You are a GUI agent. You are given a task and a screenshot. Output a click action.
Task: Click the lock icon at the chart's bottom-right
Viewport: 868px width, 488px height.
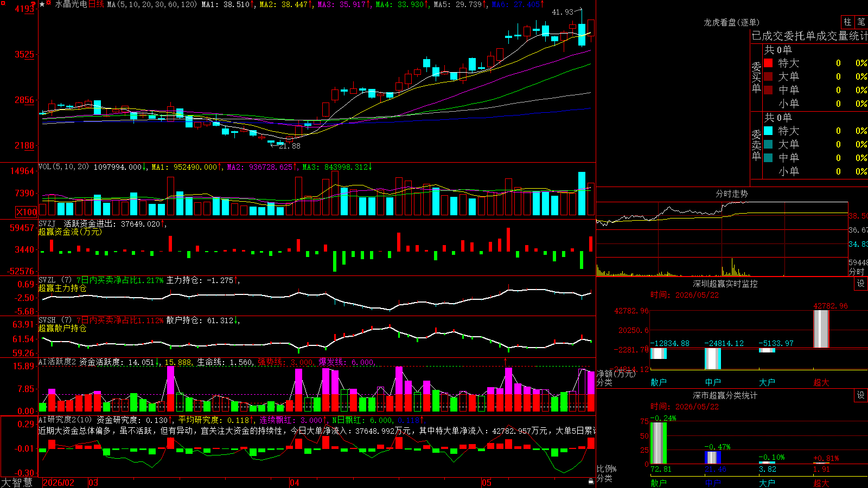[x=591, y=481]
